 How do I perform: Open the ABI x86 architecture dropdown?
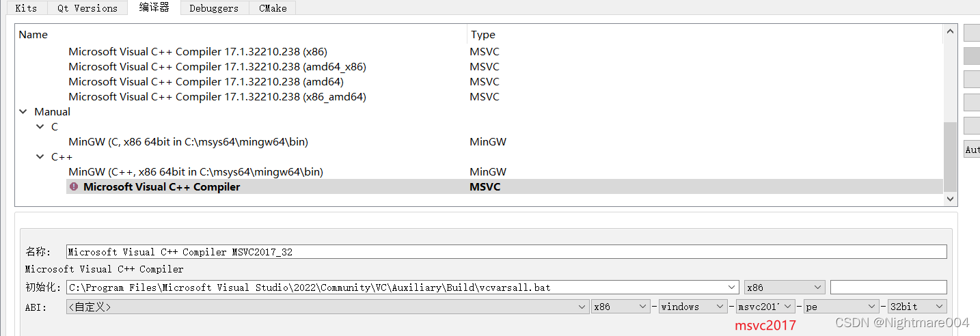pyautogui.click(x=621, y=307)
